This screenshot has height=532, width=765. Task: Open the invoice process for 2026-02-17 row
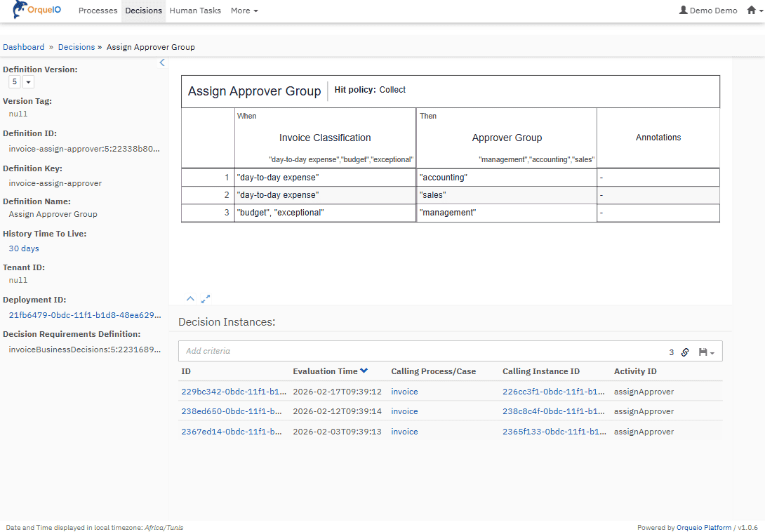404,392
